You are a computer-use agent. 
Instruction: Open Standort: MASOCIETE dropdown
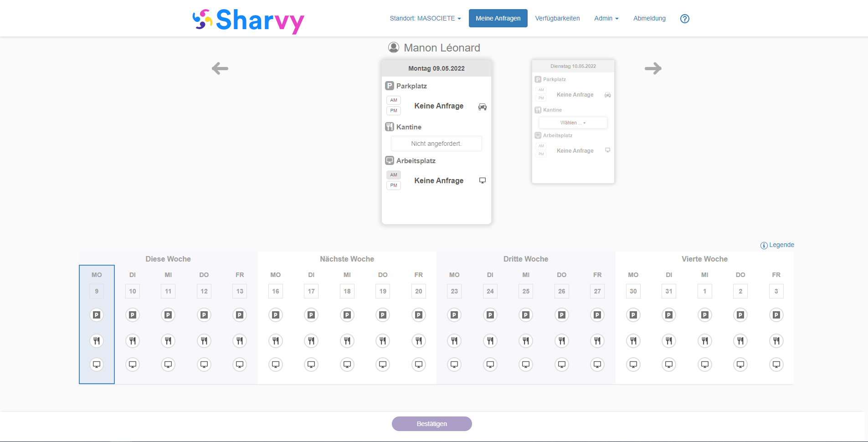tap(425, 18)
